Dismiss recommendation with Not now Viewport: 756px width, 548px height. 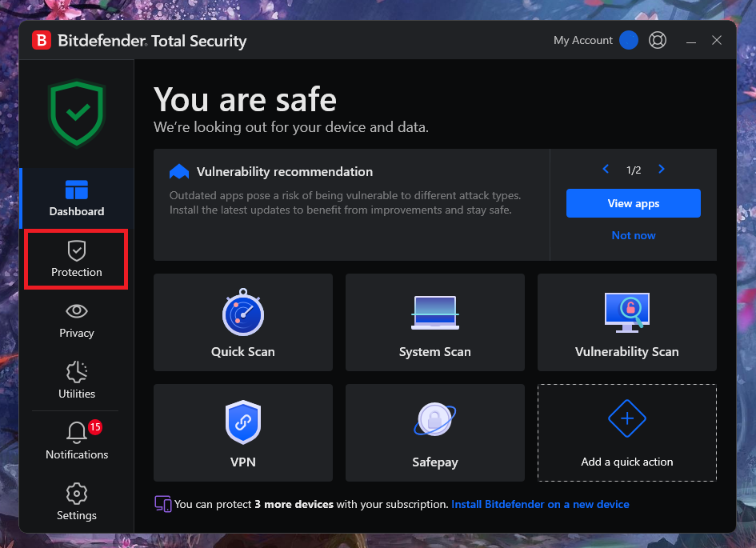(x=633, y=235)
